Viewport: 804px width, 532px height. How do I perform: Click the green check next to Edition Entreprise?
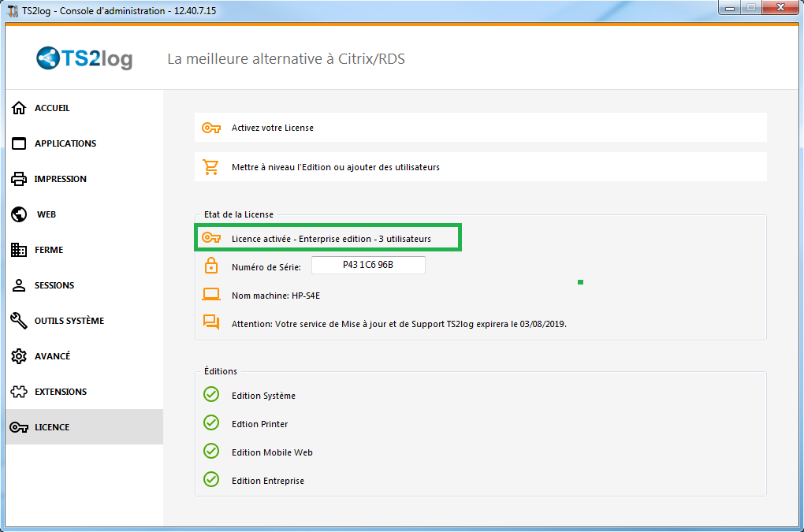(x=211, y=479)
